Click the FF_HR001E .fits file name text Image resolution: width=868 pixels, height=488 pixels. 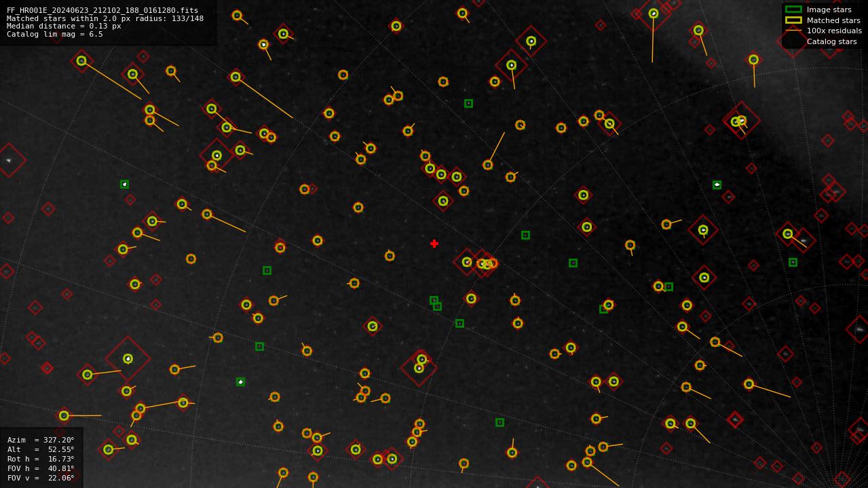pos(102,11)
